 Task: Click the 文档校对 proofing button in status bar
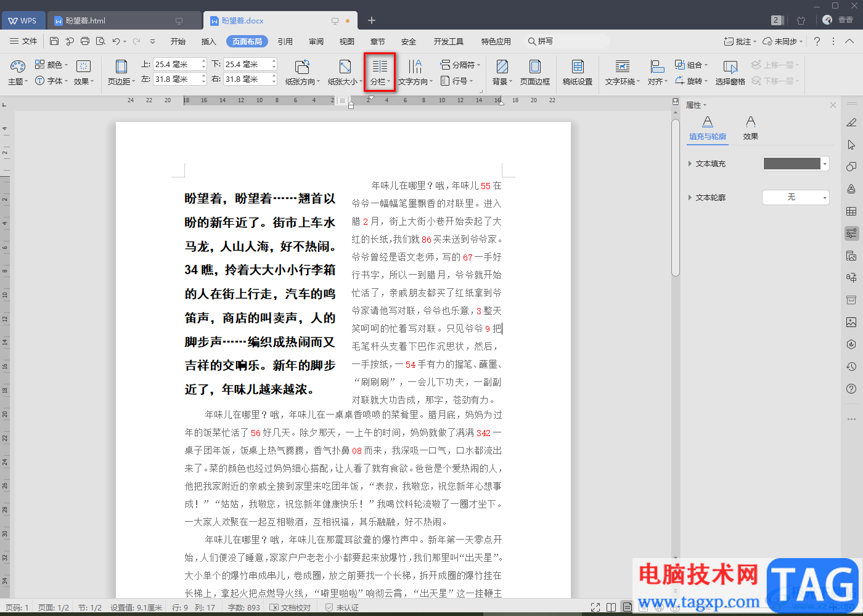(x=291, y=607)
